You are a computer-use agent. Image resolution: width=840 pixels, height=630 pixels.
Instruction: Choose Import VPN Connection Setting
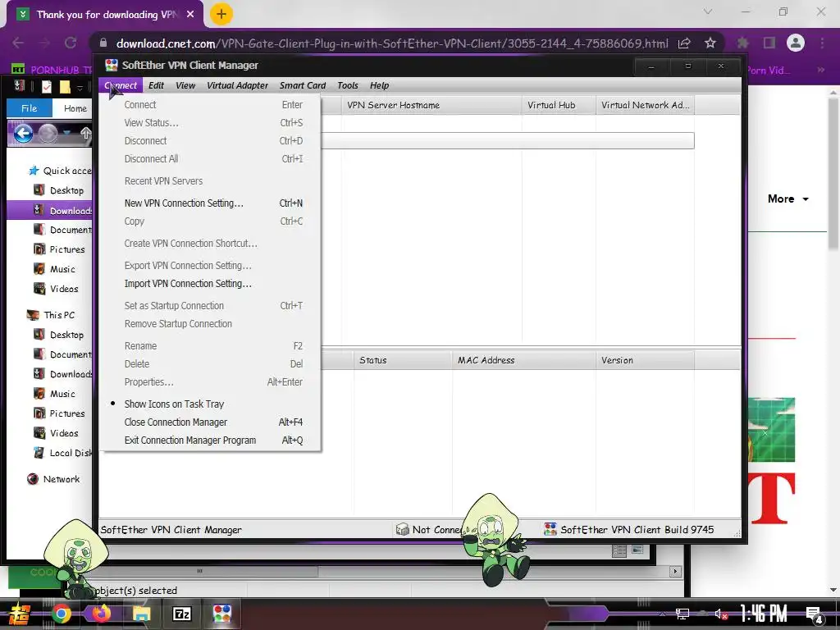click(x=188, y=283)
